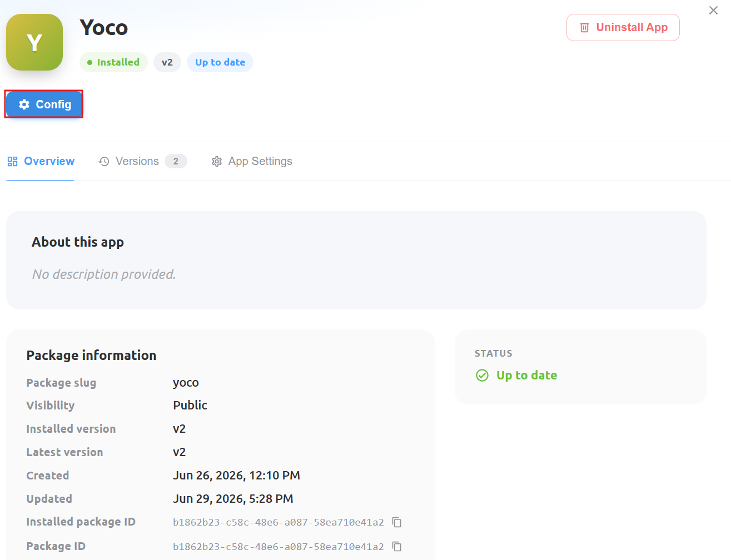Select the Updated date Jun 29, 2026
The width and height of the screenshot is (731, 560).
[x=233, y=499]
